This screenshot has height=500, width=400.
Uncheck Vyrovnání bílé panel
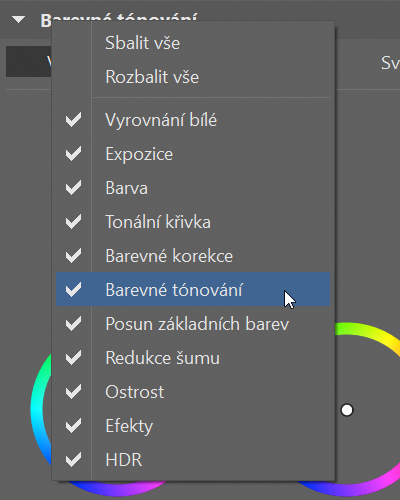click(193, 120)
